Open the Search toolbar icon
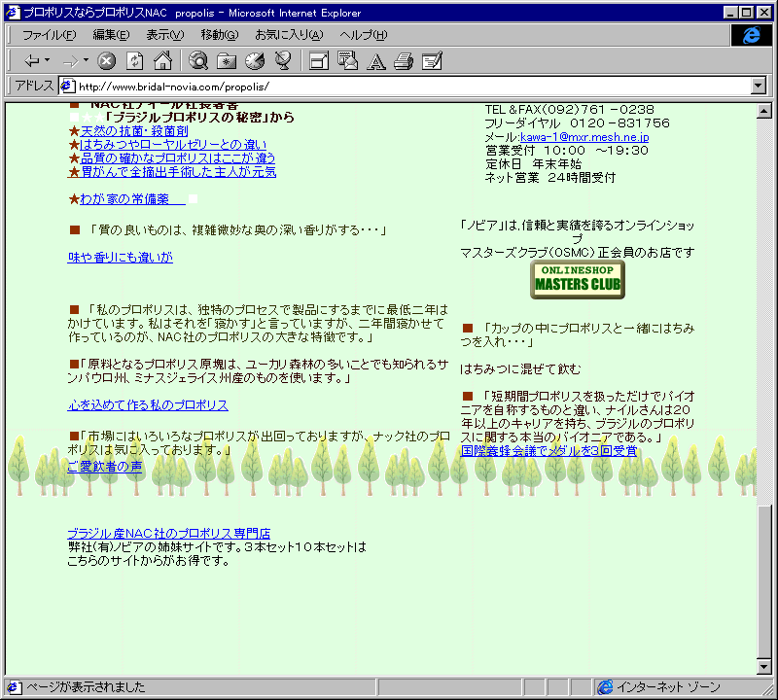 tap(198, 61)
